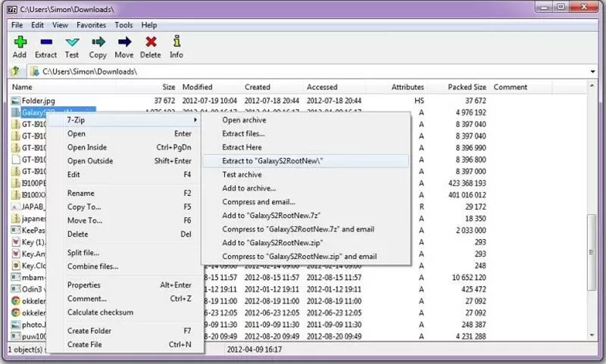Click the Copy toolbar icon
606x364 pixels.
pos(98,43)
